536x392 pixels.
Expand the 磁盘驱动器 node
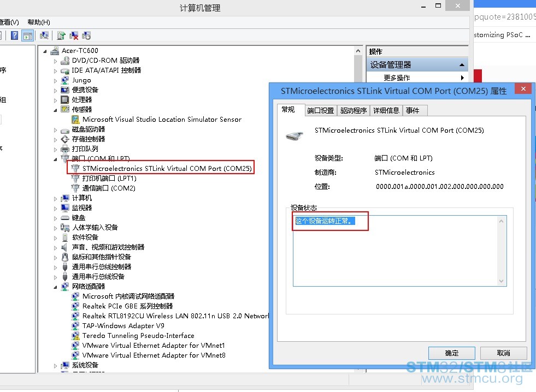[x=55, y=130]
